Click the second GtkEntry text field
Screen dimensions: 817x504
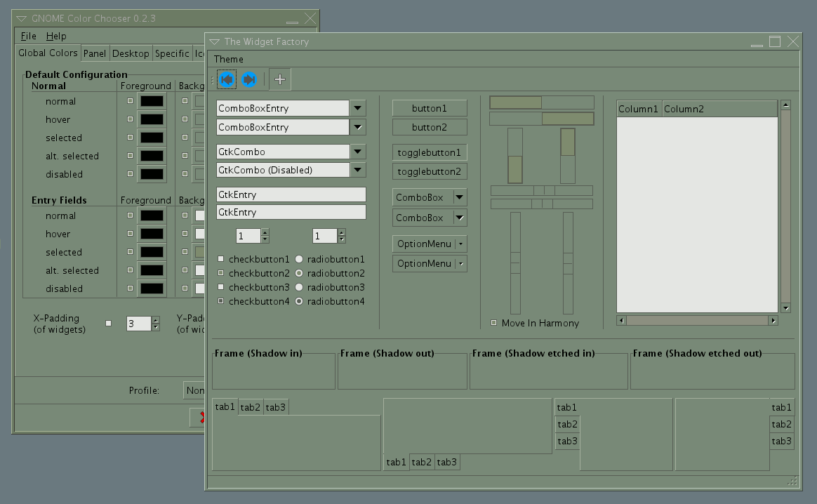[291, 212]
